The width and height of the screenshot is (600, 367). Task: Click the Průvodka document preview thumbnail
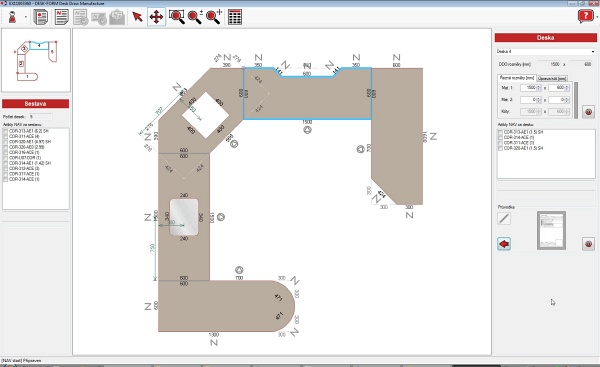551,230
